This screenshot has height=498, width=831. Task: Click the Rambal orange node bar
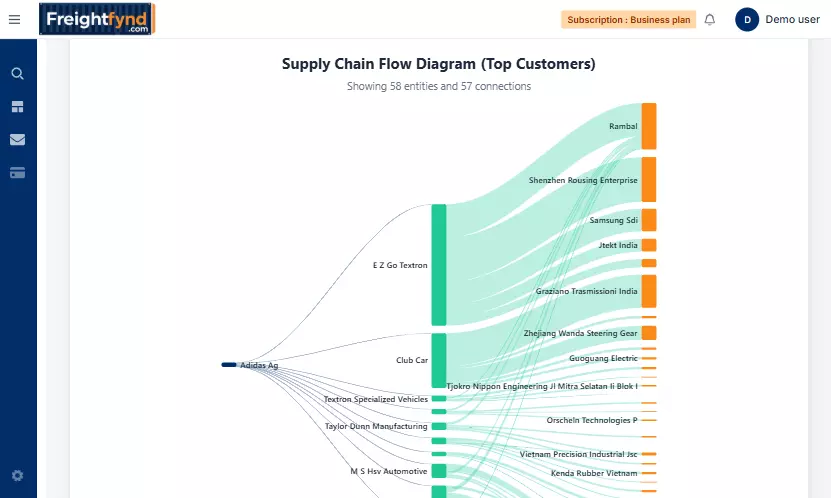coord(649,126)
